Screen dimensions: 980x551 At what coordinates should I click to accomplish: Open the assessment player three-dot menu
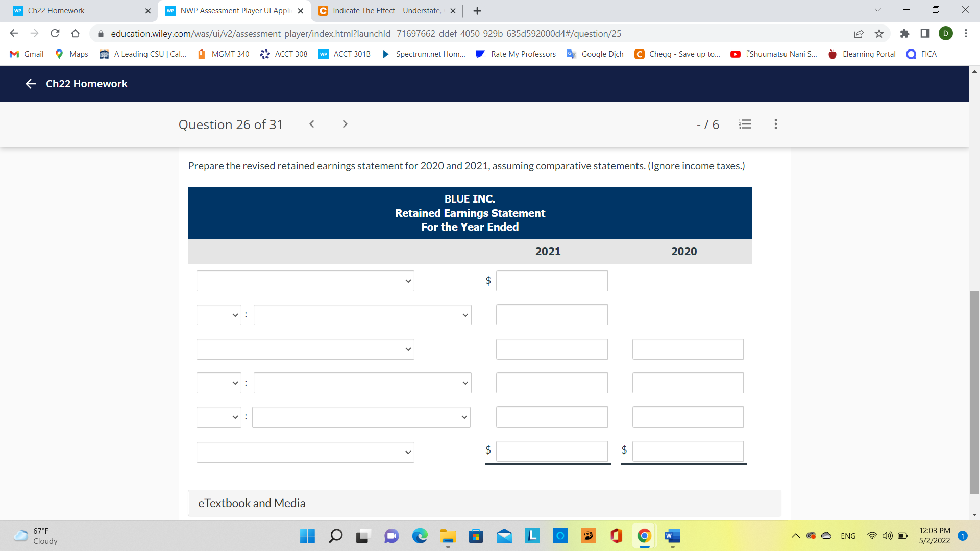775,124
